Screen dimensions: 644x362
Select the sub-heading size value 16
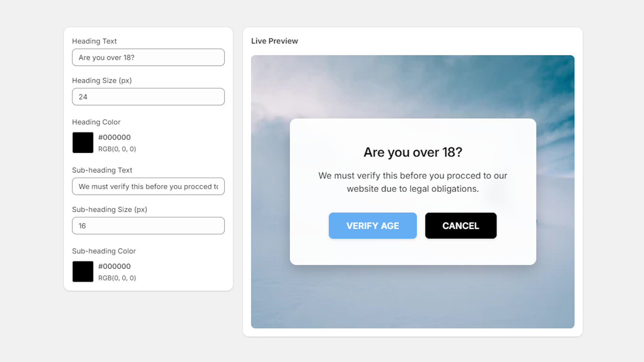(82, 226)
